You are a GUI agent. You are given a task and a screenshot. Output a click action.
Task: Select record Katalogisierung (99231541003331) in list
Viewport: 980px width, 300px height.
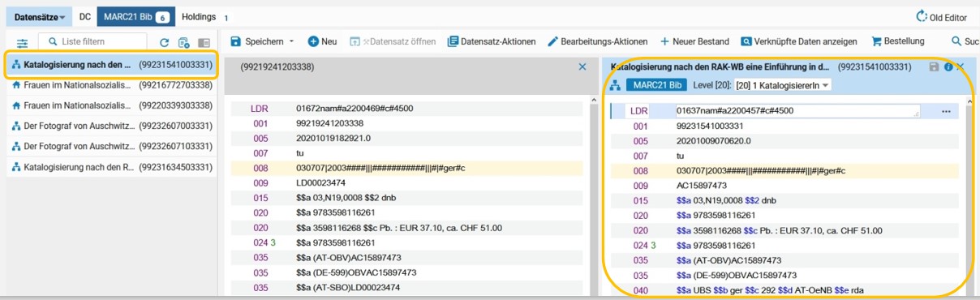111,64
